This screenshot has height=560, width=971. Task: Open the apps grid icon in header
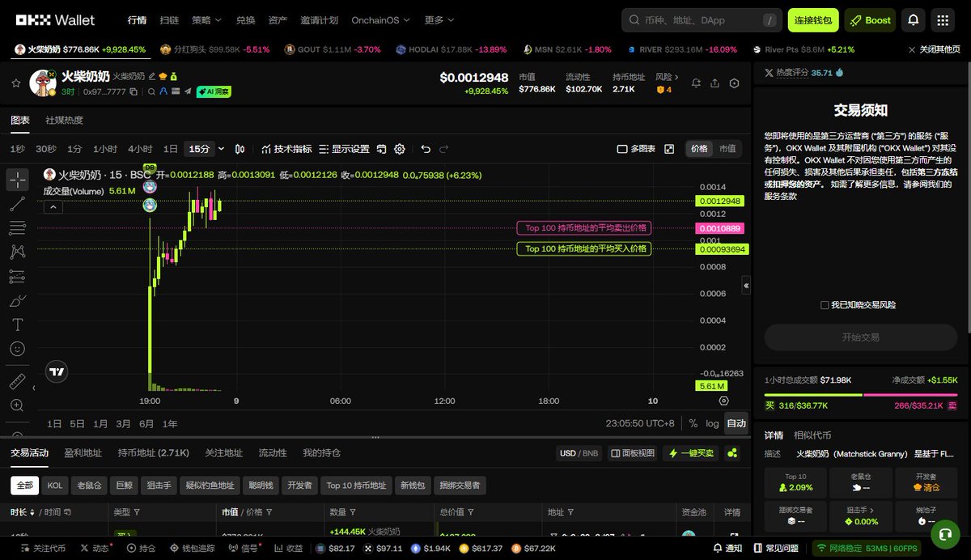click(x=942, y=20)
